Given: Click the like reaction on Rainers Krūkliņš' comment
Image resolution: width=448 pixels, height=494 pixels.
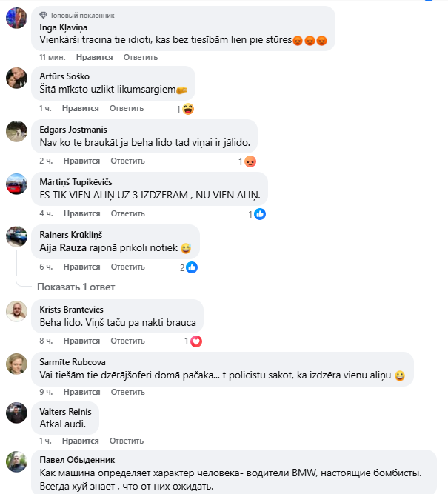Looking at the screenshot, I should pos(192,267).
